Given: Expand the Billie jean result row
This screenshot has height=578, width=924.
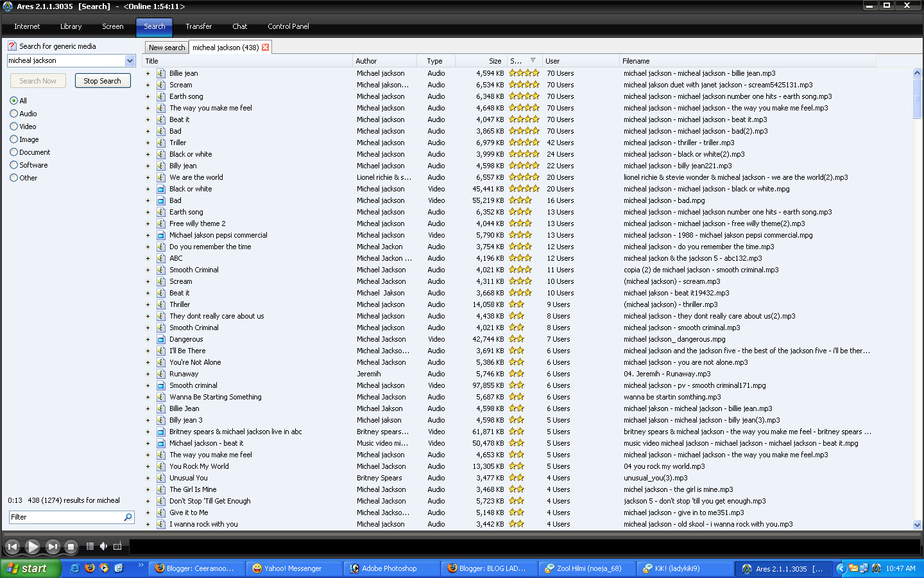Looking at the screenshot, I should coord(148,73).
